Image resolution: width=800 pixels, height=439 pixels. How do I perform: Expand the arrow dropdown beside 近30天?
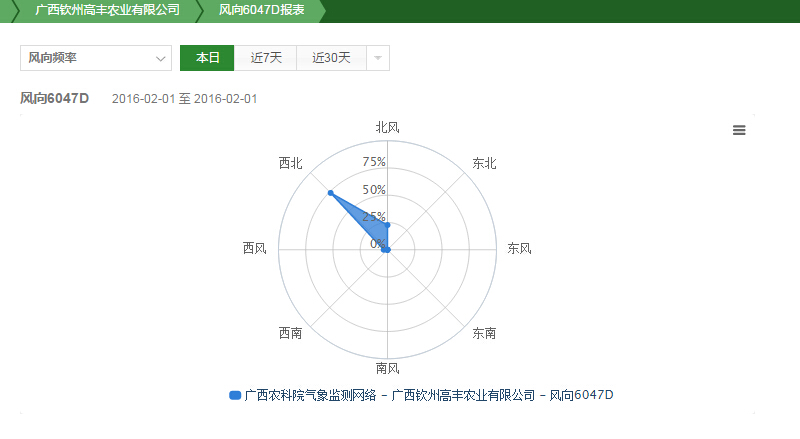(378, 58)
